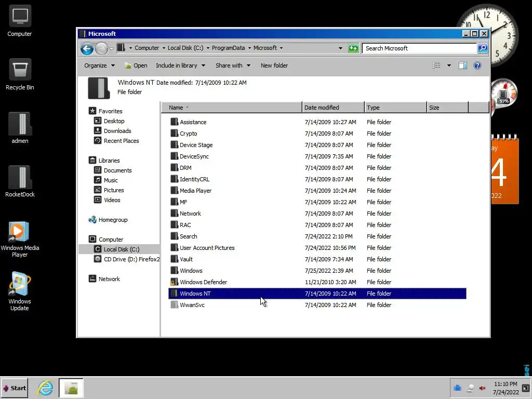The image size is (532, 399).
Task: Select Computer in the navigation pane
Action: point(111,239)
